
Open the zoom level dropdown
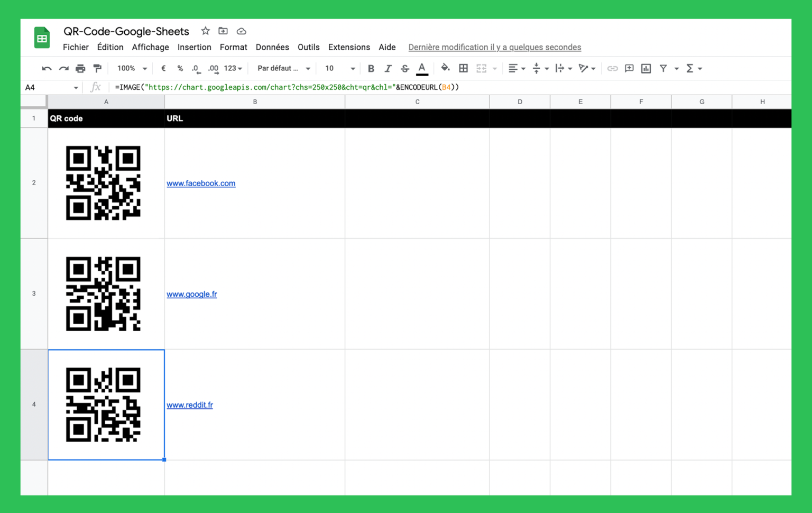tap(130, 68)
